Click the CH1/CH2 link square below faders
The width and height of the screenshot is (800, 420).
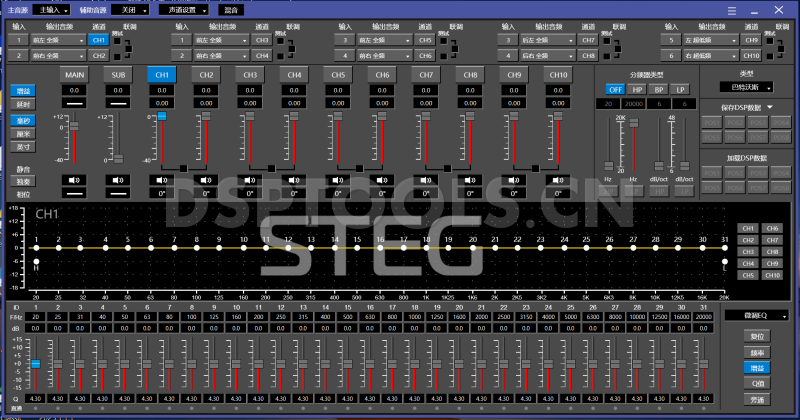(x=184, y=167)
